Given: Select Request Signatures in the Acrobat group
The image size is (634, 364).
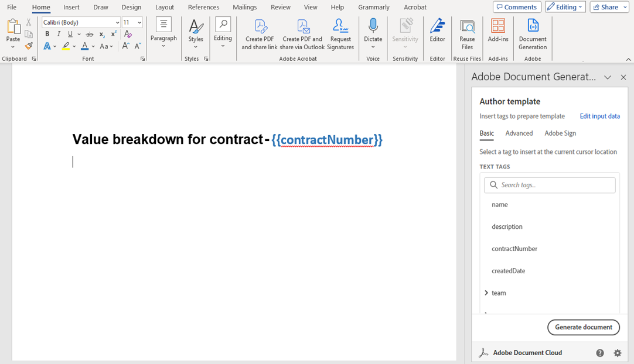Looking at the screenshot, I should click(x=340, y=34).
